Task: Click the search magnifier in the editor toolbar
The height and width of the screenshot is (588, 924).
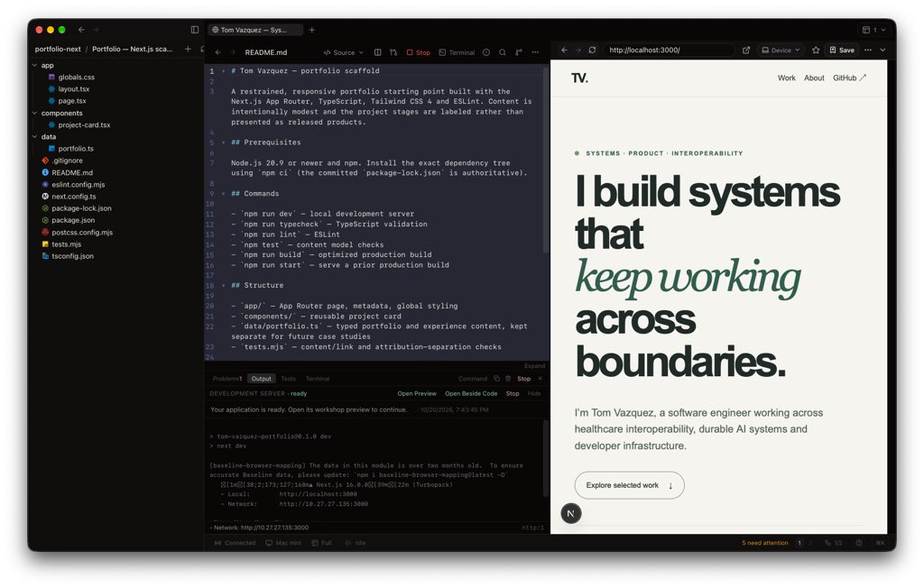Action: [x=502, y=52]
